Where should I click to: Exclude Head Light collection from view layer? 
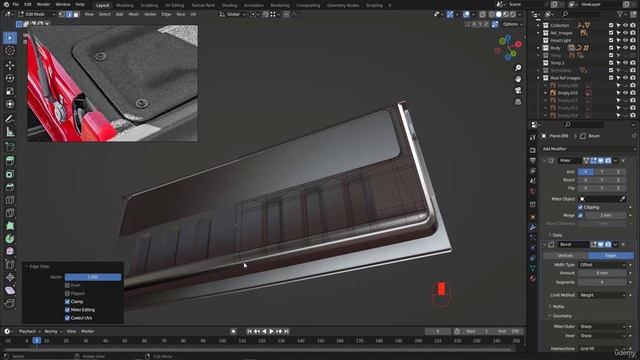[x=611, y=40]
